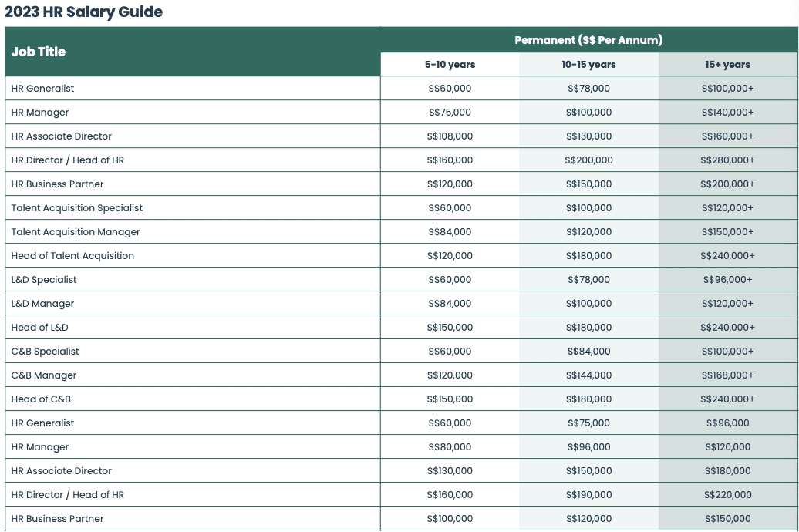
Task: Select the C&B Manager job title
Action: tap(44, 375)
